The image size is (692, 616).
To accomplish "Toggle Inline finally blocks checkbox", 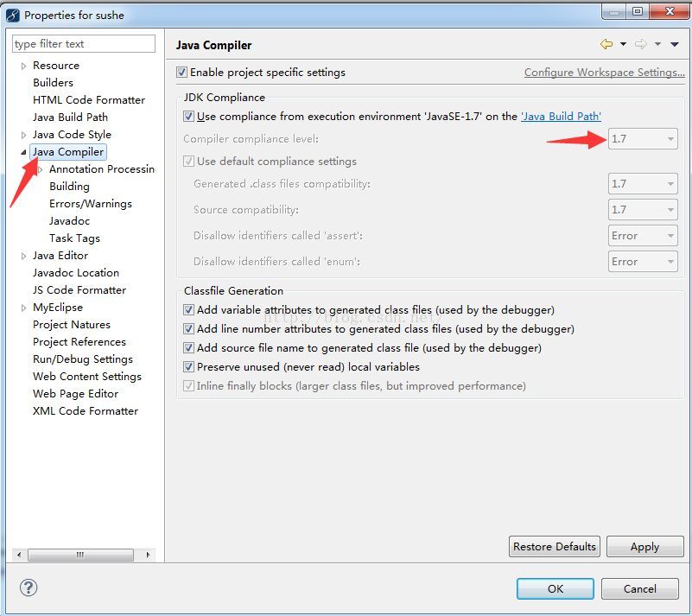I will (x=188, y=385).
